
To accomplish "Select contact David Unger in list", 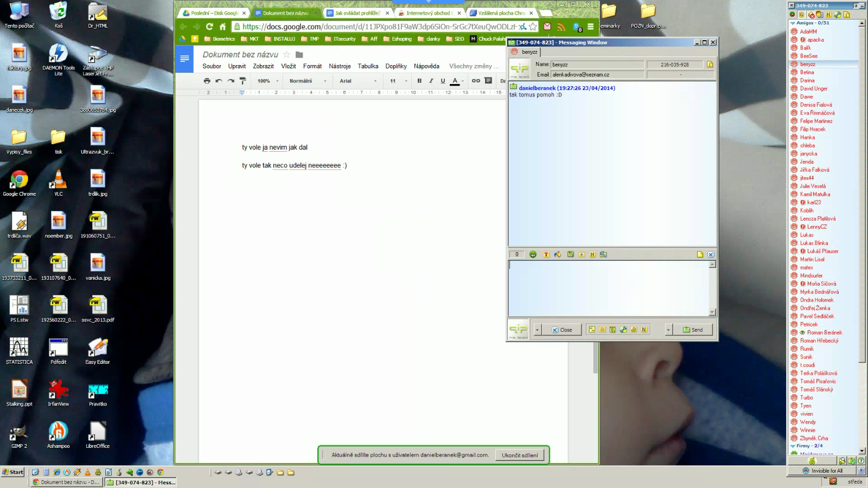I will pyautogui.click(x=813, y=88).
